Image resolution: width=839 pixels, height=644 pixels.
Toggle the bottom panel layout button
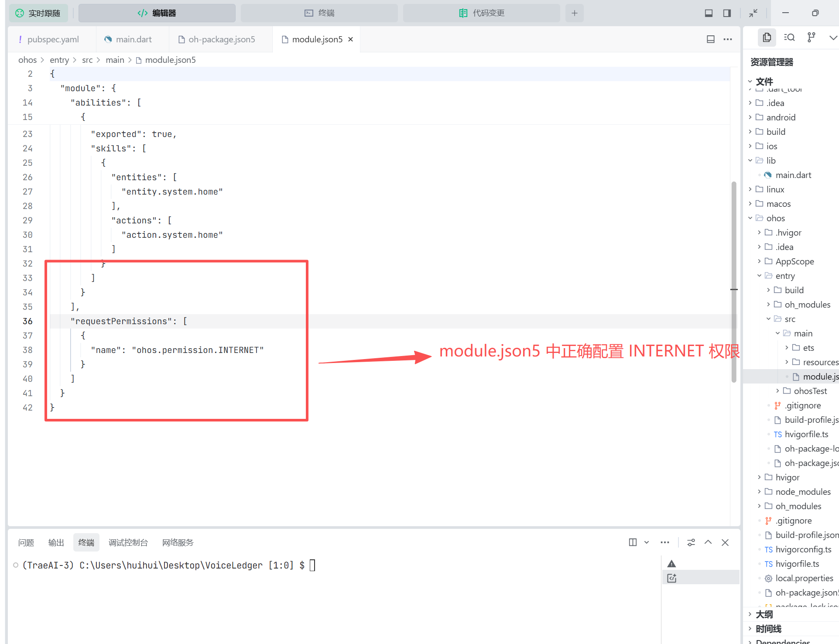pos(709,13)
